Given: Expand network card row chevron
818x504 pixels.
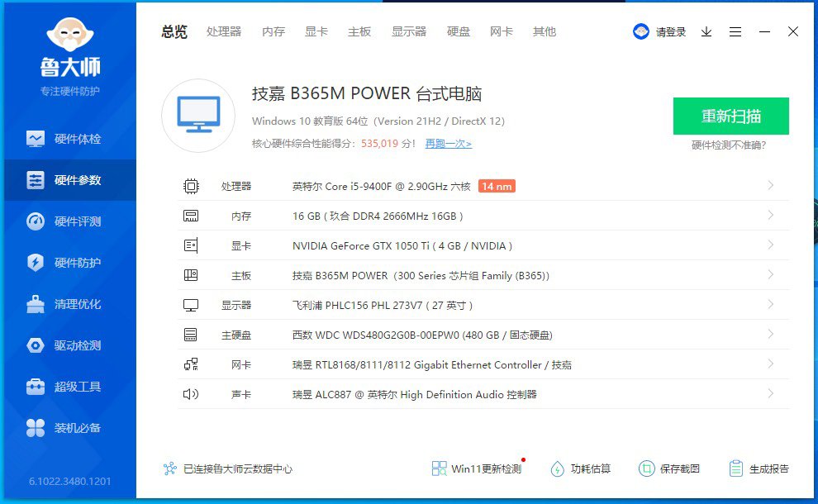Looking at the screenshot, I should tap(771, 364).
